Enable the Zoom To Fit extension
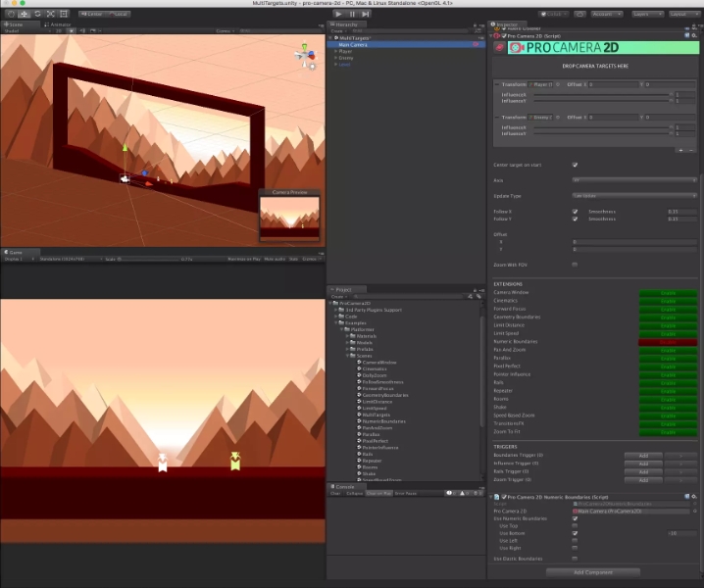 coord(668,432)
